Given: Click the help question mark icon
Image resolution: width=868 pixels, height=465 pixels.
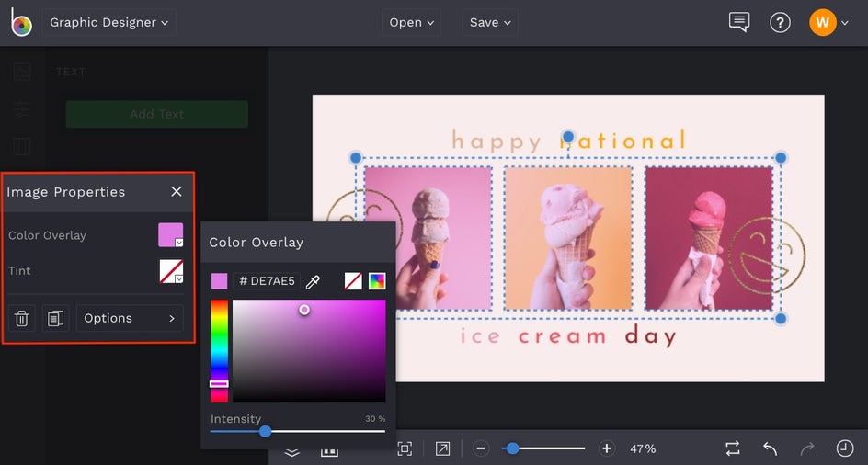Looking at the screenshot, I should [780, 23].
